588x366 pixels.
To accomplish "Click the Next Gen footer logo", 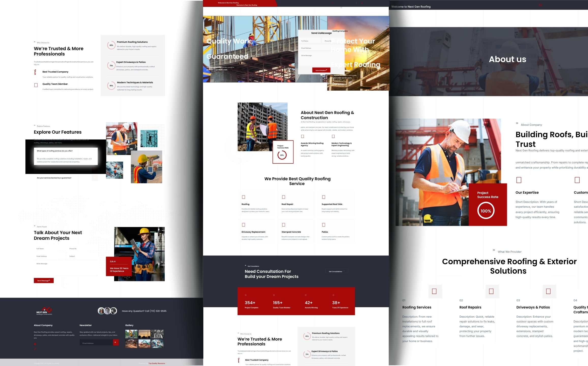I will (x=44, y=311).
